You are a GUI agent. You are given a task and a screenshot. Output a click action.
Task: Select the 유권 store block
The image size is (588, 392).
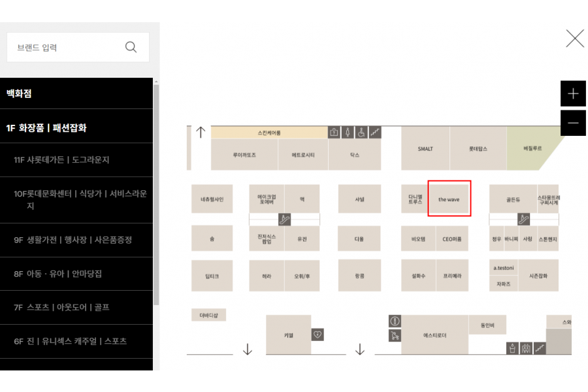302,238
